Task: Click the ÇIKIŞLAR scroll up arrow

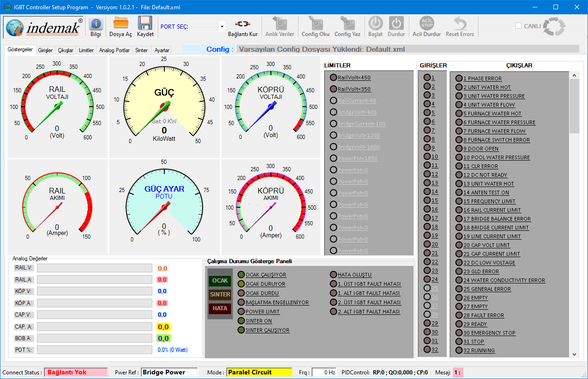Action: tap(574, 75)
